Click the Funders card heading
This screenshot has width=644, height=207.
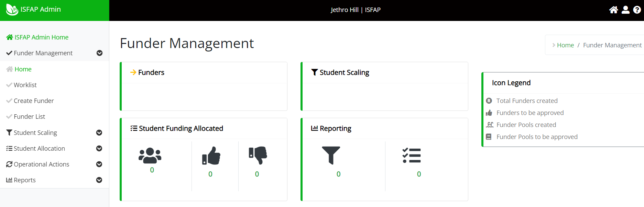point(151,72)
